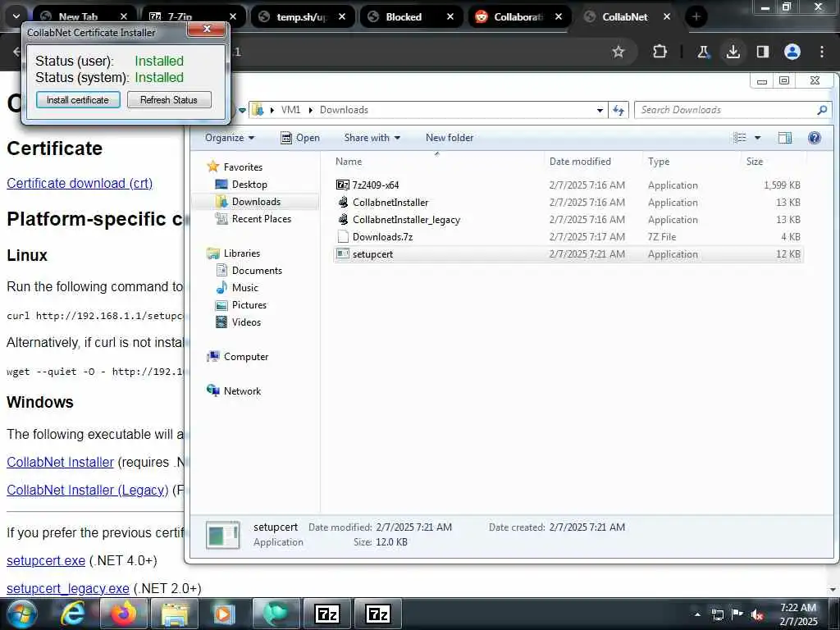Open the Windows Start menu orb
The width and height of the screenshot is (840, 630).
[22, 614]
